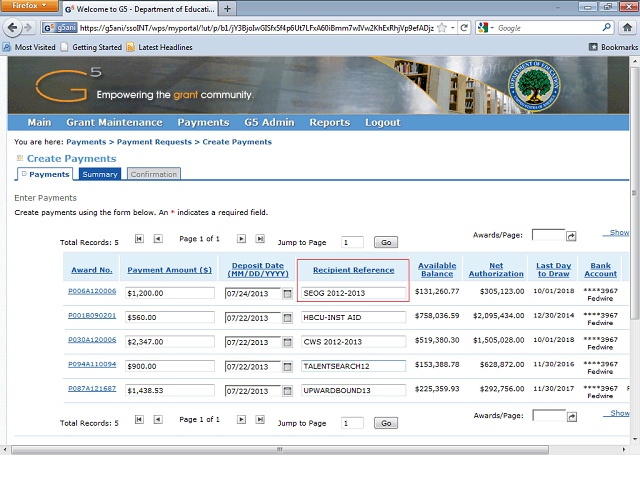
Task: Go to next page in bottom pagination
Action: (x=241, y=421)
